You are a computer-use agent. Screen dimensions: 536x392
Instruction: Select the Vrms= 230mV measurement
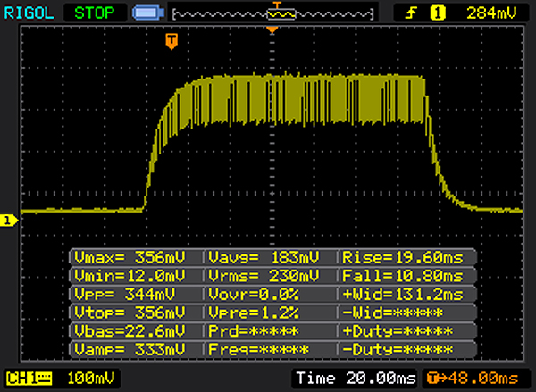click(269, 275)
